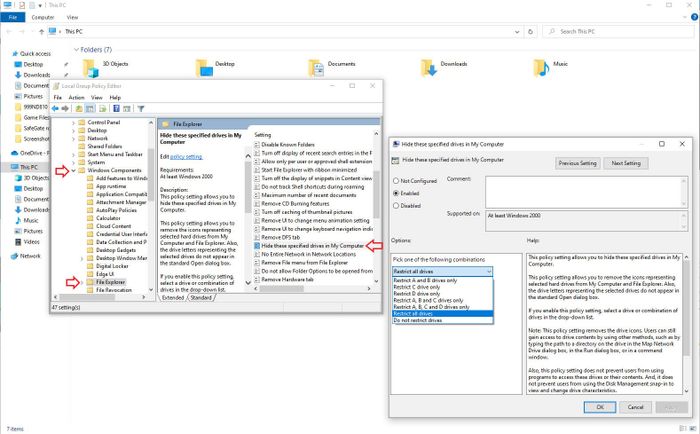Click the gray forward arrow in Group Policy Editor toolbar
Viewport: 700px width, 434px height.
click(x=65, y=108)
